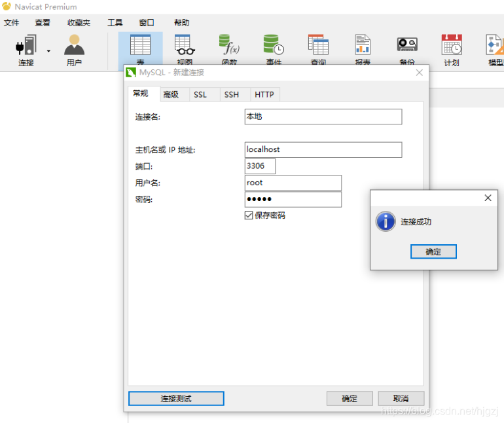Open the Window (窗口) menu
504x423 pixels.
(x=147, y=23)
